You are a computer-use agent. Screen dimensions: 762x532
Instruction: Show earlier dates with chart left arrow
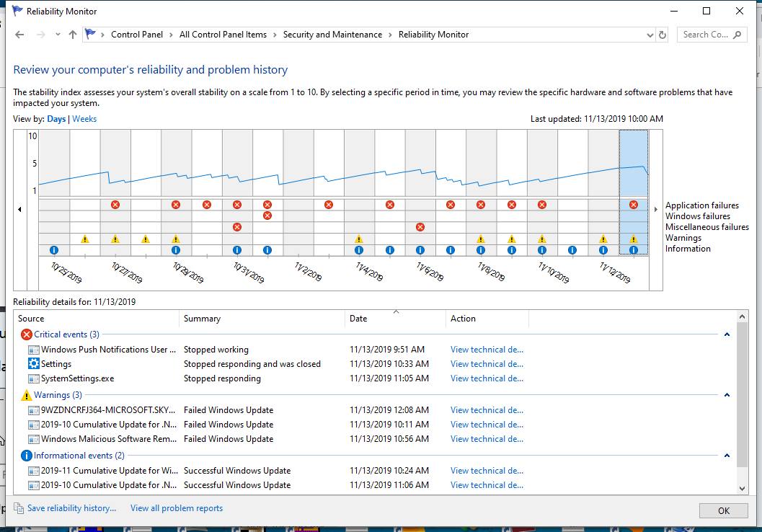pos(19,209)
